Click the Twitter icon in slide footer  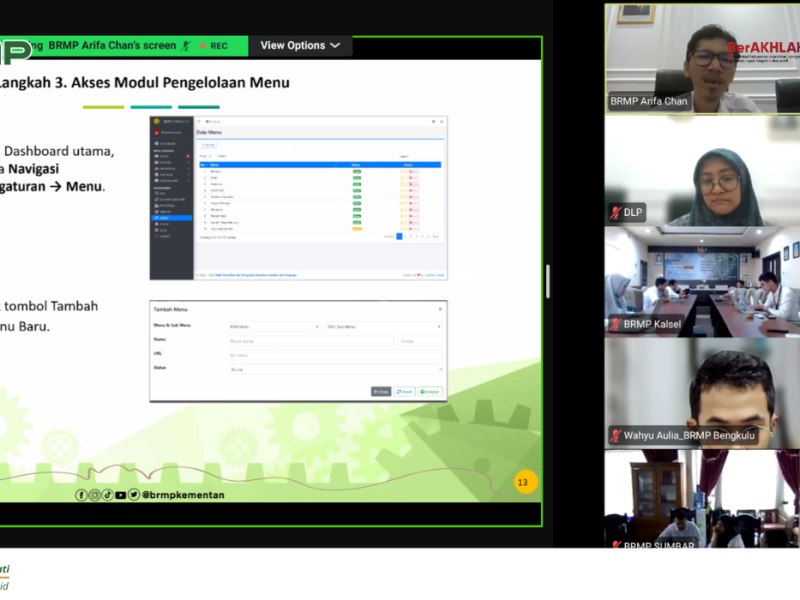coord(134,495)
